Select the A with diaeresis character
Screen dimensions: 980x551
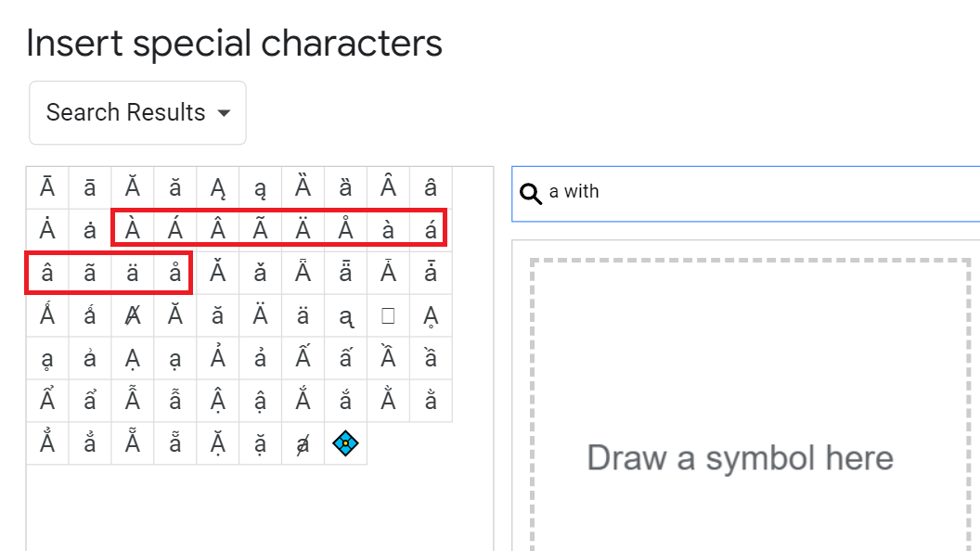(x=303, y=228)
